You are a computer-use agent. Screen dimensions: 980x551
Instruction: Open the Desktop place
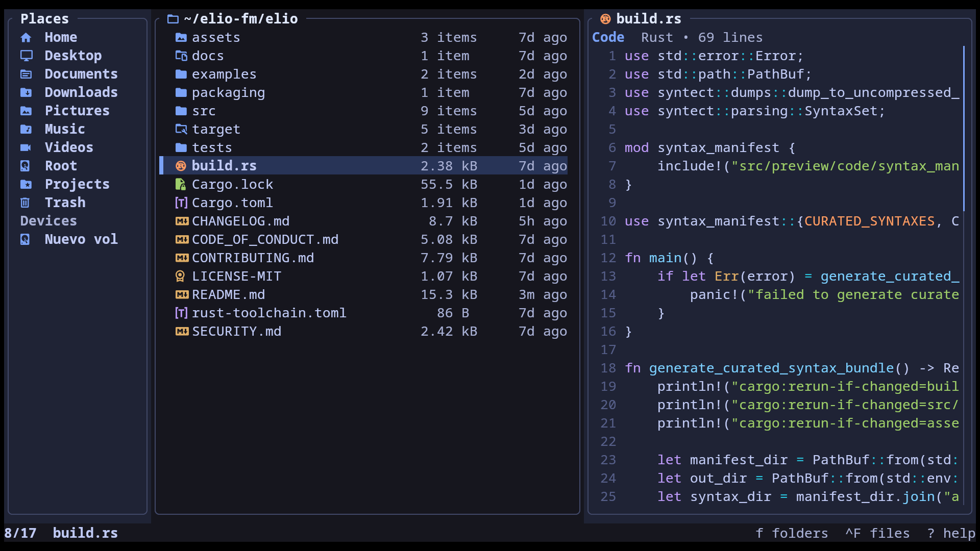point(73,56)
